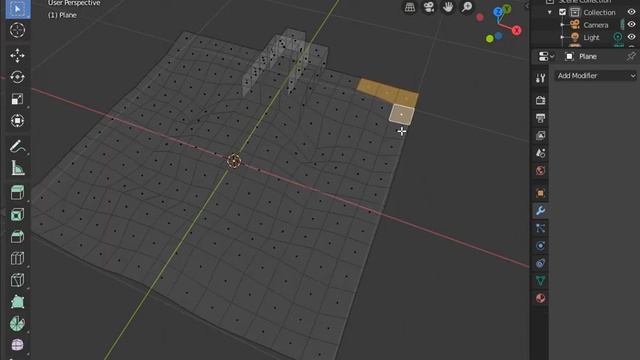Click the red X axis gizmo
The height and width of the screenshot is (360, 640).
click(x=516, y=31)
